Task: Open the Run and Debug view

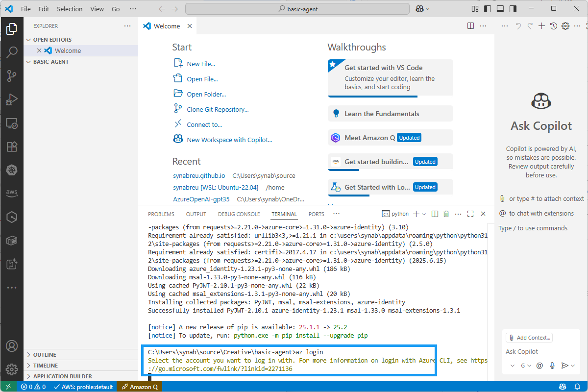Action: tap(12, 99)
